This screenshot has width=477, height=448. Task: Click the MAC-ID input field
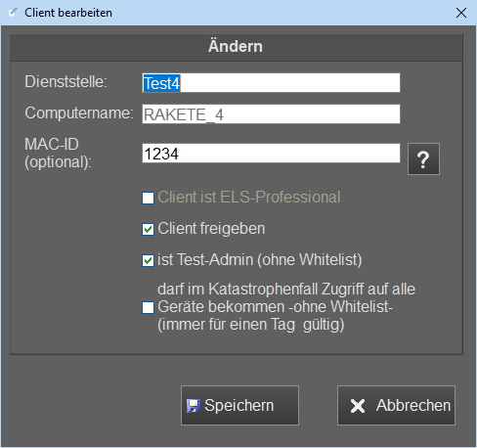(271, 154)
